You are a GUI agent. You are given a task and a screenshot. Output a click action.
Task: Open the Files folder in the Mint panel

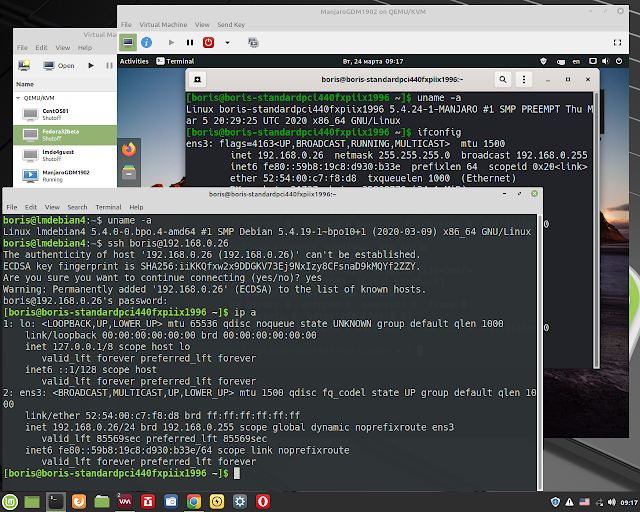point(102,502)
